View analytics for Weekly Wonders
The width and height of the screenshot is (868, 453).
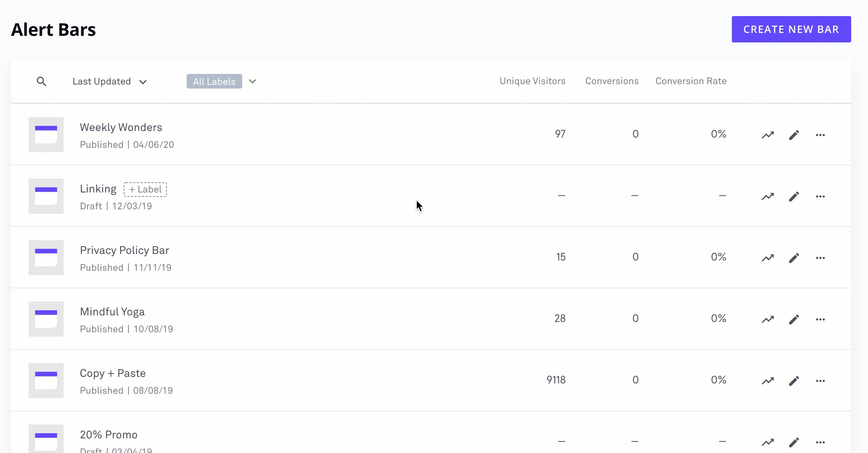768,135
